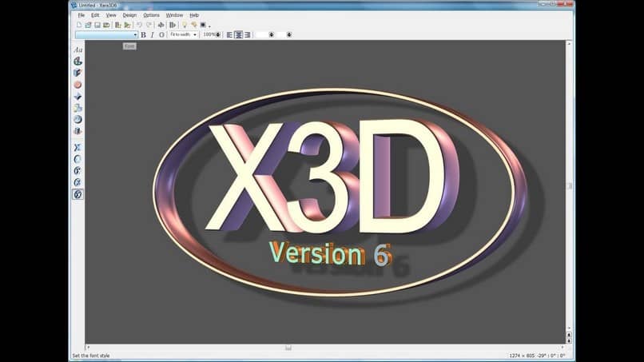Click the Save icon in top toolbar
Viewport: 644px width, 362px height.
coord(97,25)
